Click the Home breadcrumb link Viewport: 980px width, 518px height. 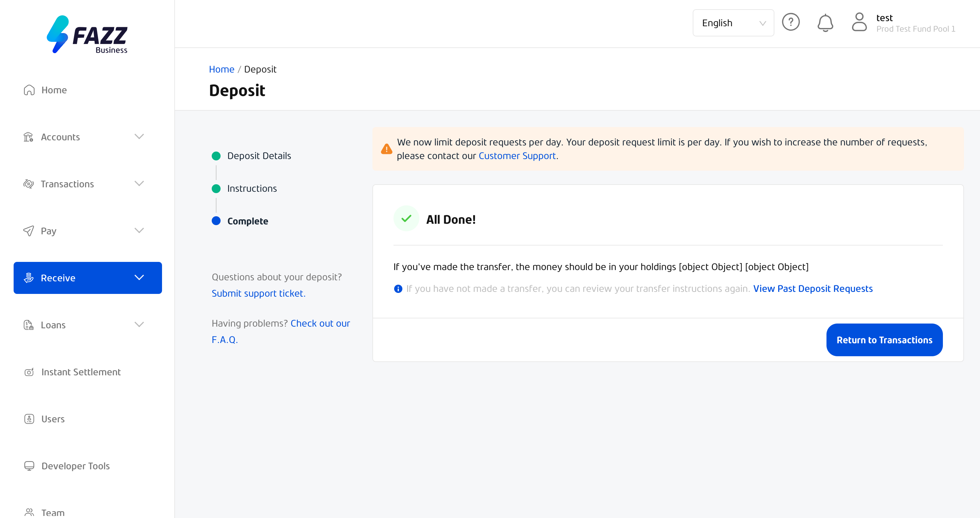(221, 69)
